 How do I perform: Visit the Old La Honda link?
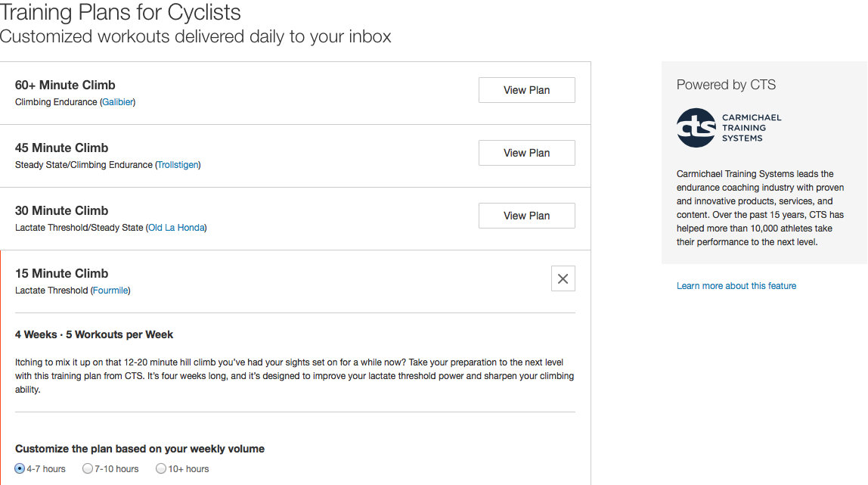point(176,228)
